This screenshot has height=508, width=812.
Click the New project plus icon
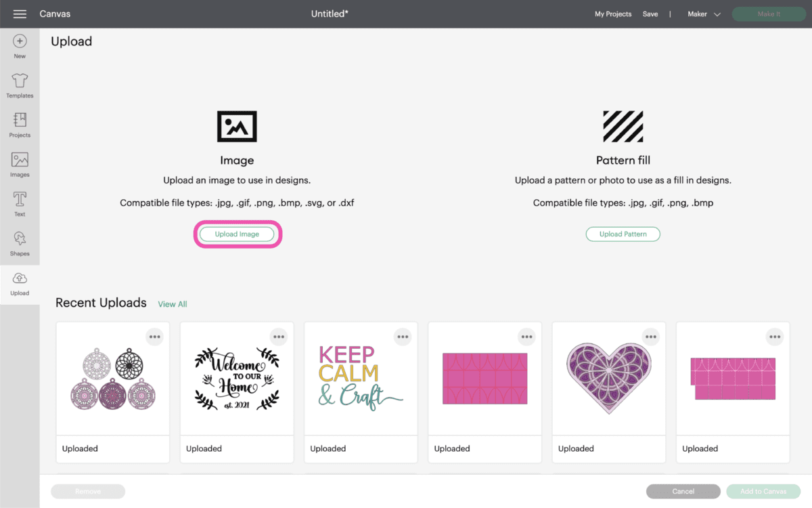point(20,41)
